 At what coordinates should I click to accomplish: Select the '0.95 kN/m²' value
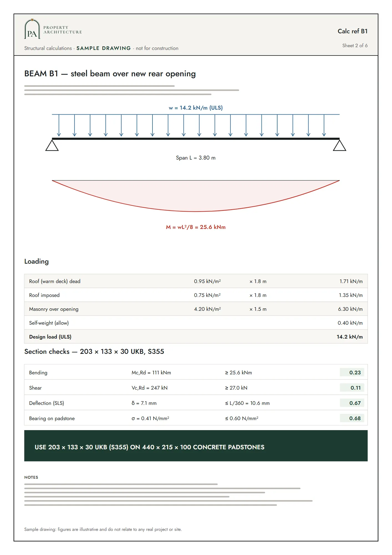(207, 281)
